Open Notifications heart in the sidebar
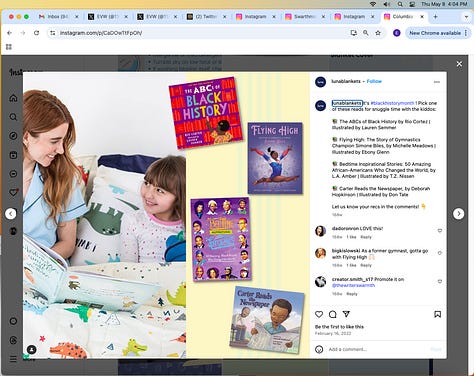The image size is (474, 376). [x=13, y=192]
